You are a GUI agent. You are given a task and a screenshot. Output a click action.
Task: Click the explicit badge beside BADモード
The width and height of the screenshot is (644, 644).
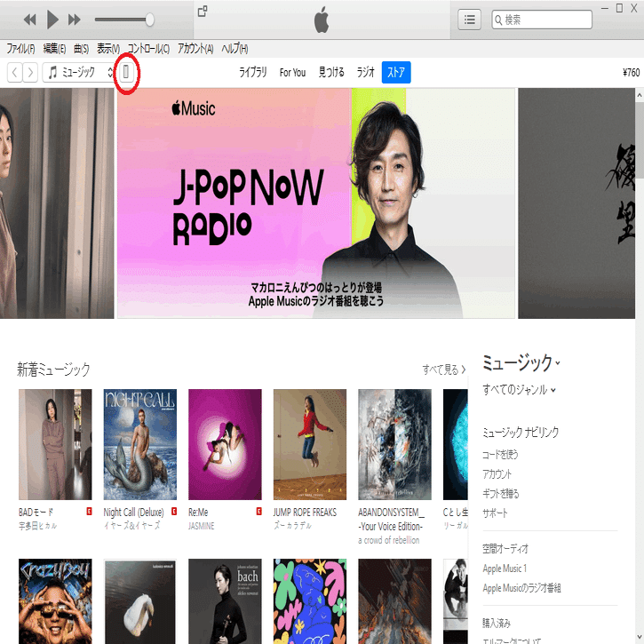[89, 512]
